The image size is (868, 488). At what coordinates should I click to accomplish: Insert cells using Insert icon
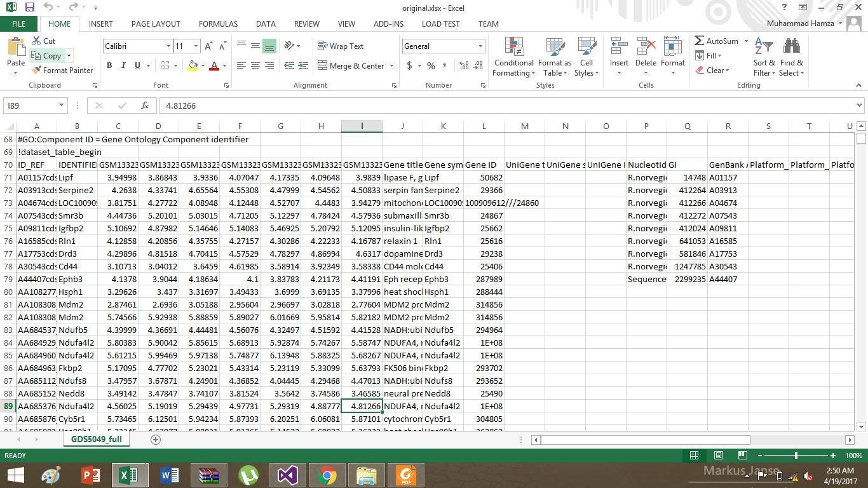point(619,47)
